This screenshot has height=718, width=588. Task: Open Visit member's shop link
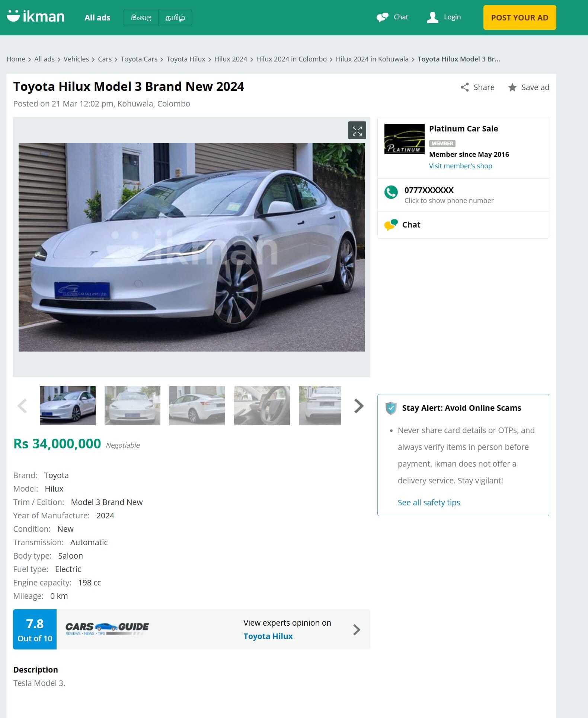460,166
